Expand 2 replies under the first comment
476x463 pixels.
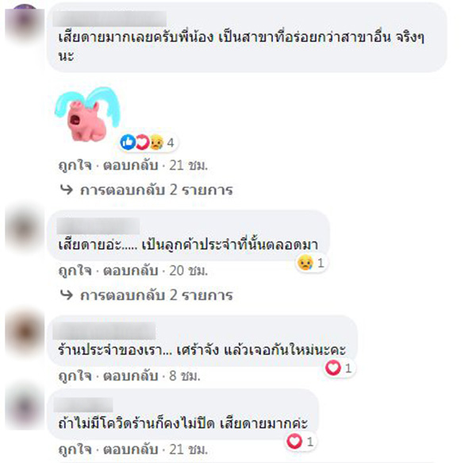coord(156,190)
